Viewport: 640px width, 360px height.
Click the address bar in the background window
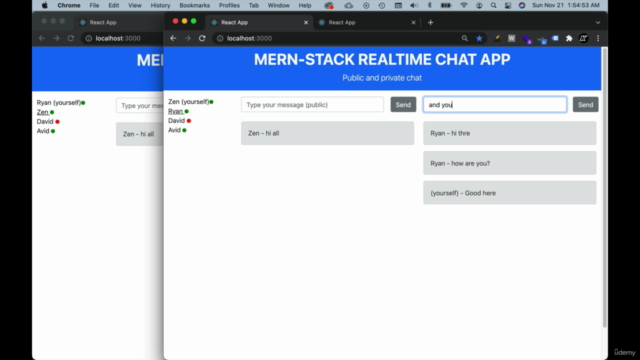tap(122, 38)
